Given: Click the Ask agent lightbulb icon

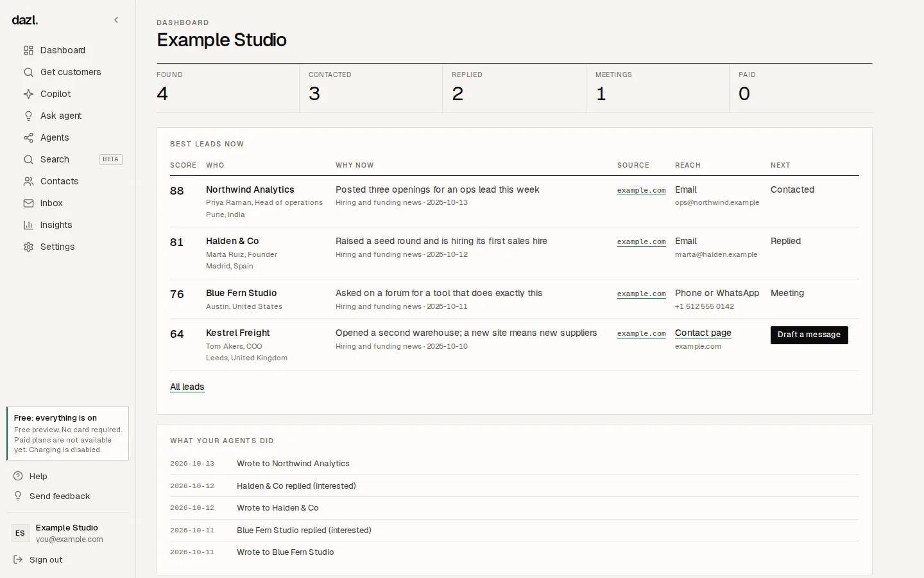Looking at the screenshot, I should 28,116.
